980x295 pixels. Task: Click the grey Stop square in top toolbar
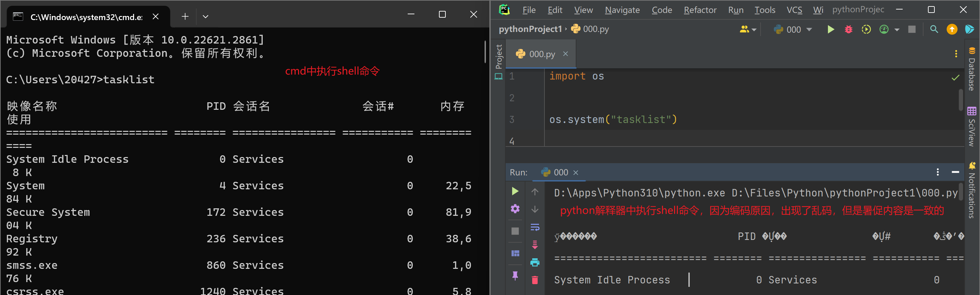(912, 29)
